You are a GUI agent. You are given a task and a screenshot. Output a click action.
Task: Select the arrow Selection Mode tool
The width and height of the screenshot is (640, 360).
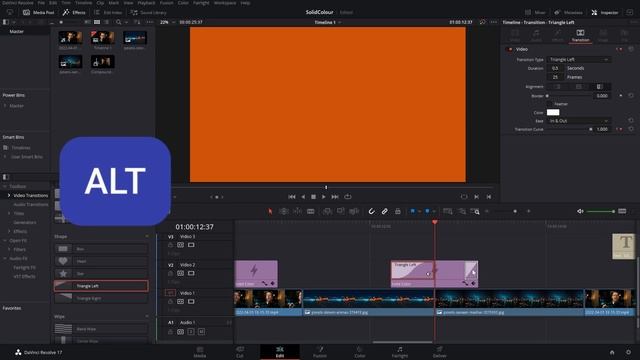click(x=270, y=211)
